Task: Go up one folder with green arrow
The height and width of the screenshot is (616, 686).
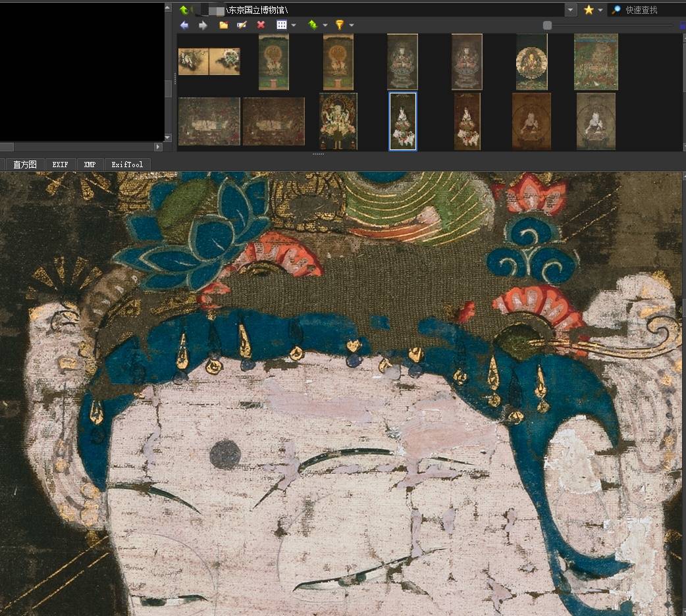Action: (184, 10)
